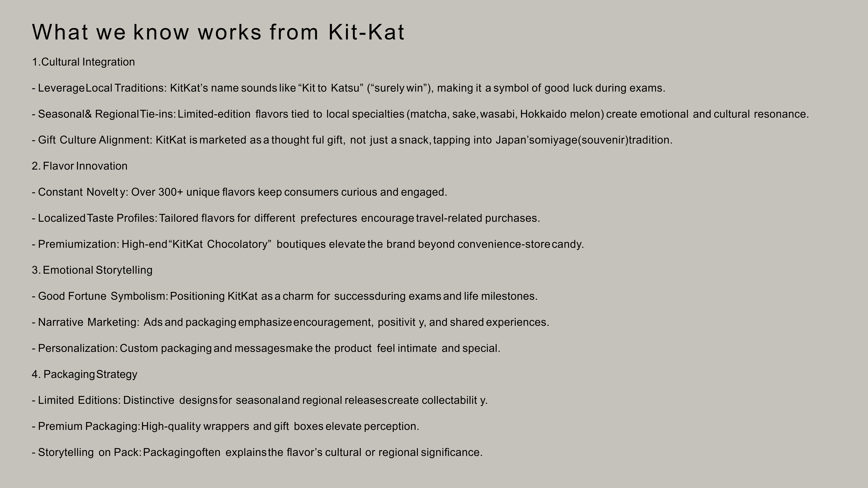The width and height of the screenshot is (868, 488).
Task: Click the "Personalization" bullet text
Action: [x=266, y=348]
